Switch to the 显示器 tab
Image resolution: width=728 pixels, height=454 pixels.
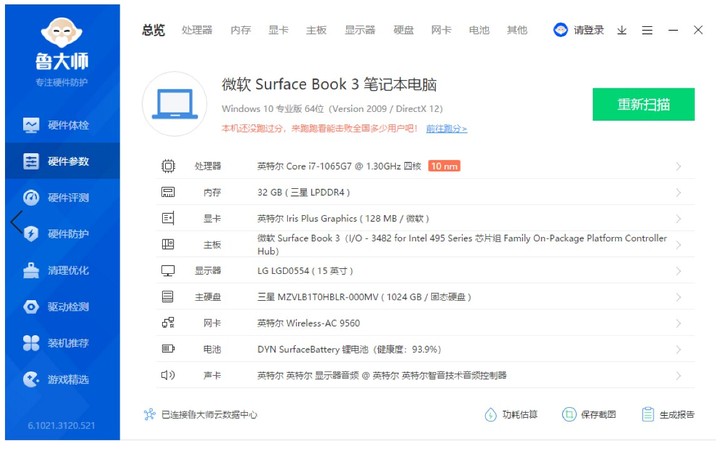tap(360, 31)
